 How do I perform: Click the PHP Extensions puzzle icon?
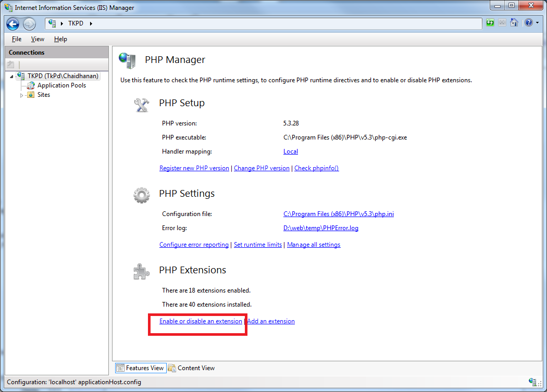[x=142, y=272]
